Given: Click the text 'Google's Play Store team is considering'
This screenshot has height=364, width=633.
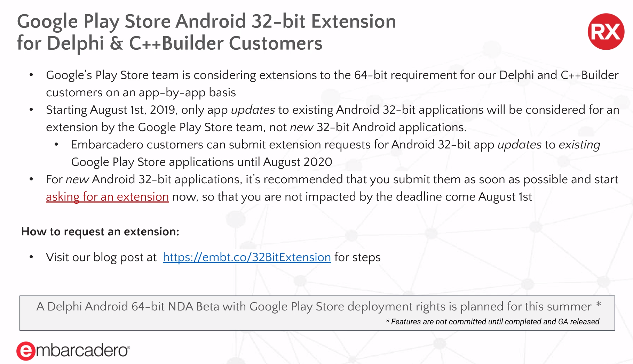Looking at the screenshot, I should 151,75.
